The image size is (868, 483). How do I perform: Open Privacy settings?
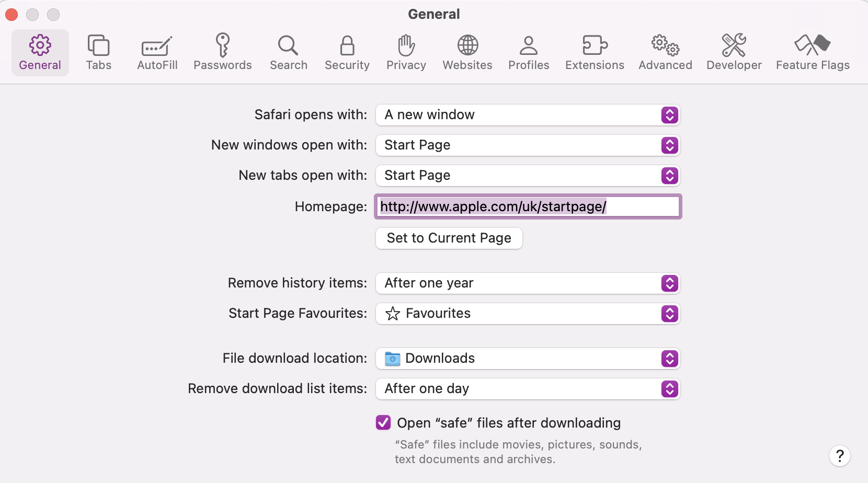pos(406,52)
